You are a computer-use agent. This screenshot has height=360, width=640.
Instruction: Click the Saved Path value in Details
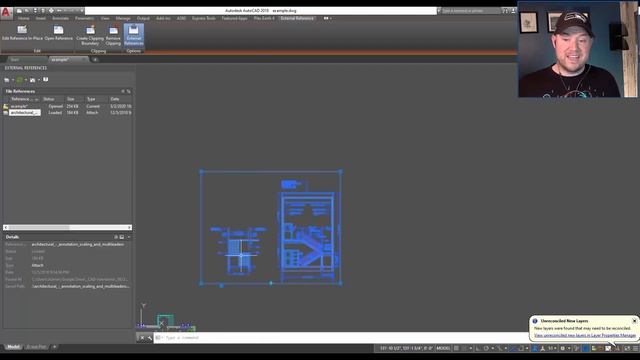tap(81, 287)
